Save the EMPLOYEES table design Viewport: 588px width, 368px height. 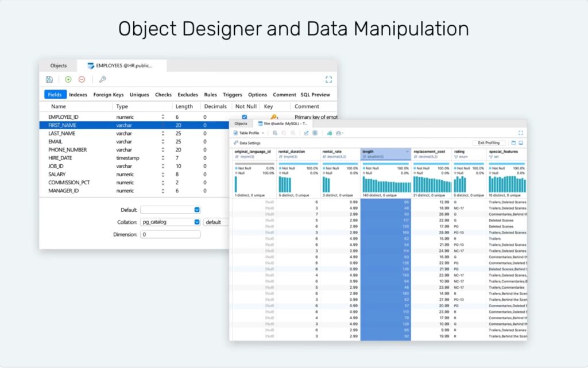pyautogui.click(x=49, y=79)
